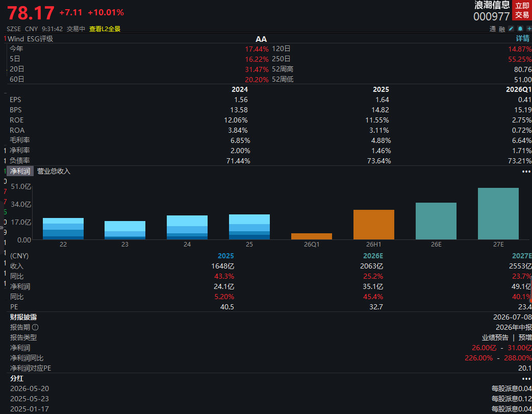Click the current price 78.17
The image size is (532, 414).
[x=31, y=13]
